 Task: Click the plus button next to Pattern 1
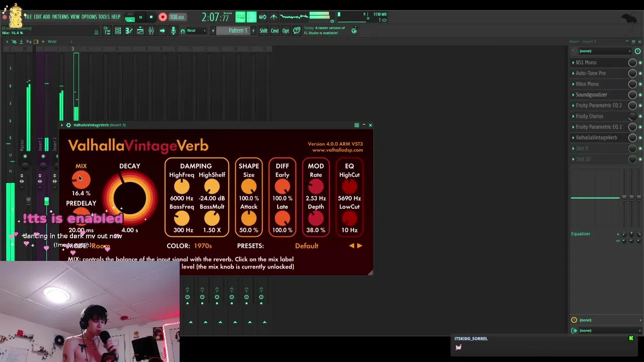pyautogui.click(x=253, y=31)
